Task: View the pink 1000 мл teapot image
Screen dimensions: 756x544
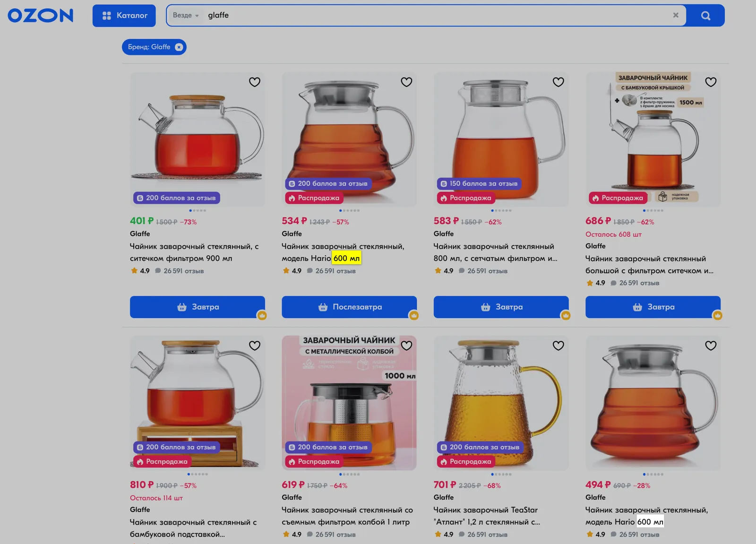Action: coord(349,403)
